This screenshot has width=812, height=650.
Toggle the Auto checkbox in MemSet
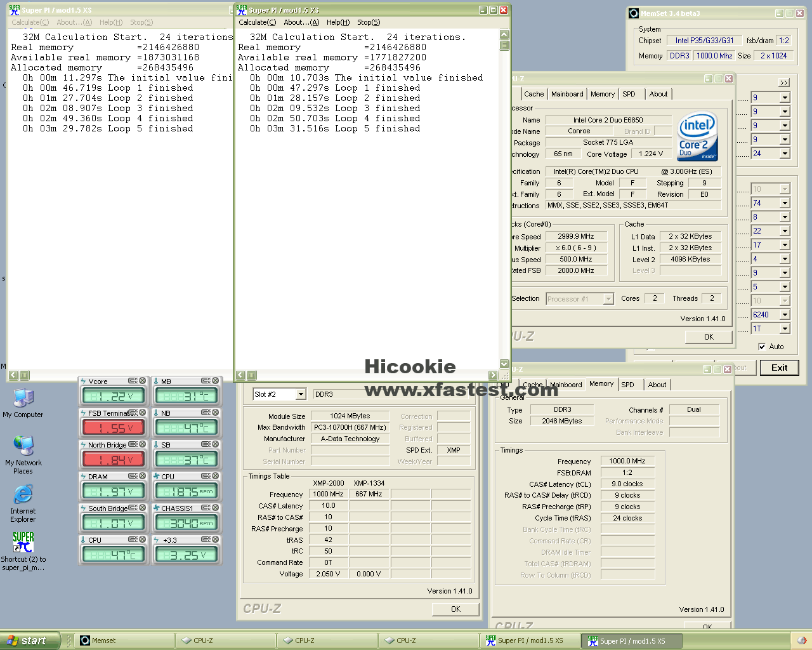click(x=762, y=347)
